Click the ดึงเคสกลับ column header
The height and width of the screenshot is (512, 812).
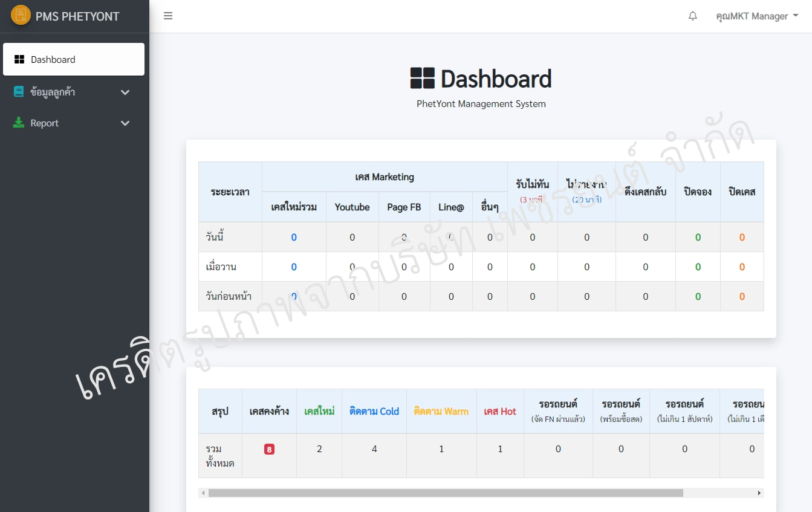coord(646,192)
